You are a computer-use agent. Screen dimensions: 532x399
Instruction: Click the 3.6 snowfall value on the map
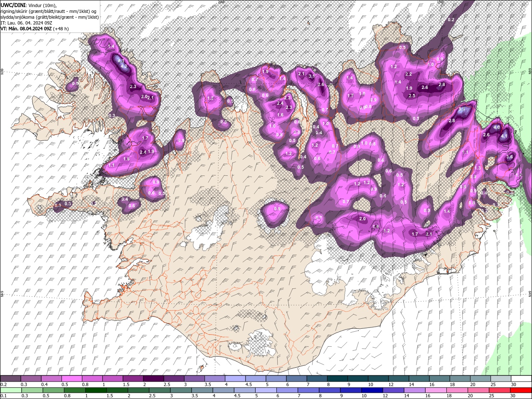point(510,157)
